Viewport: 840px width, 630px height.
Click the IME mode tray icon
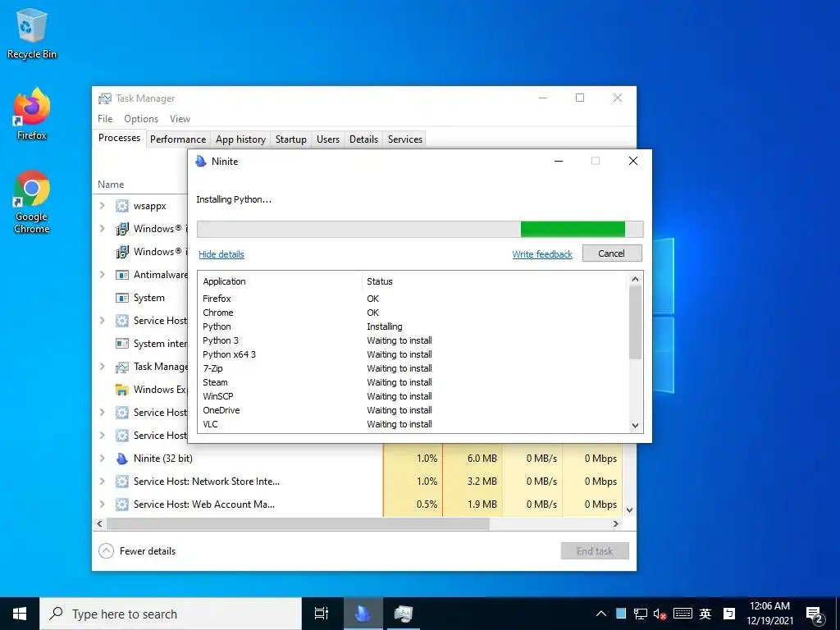pos(729,614)
